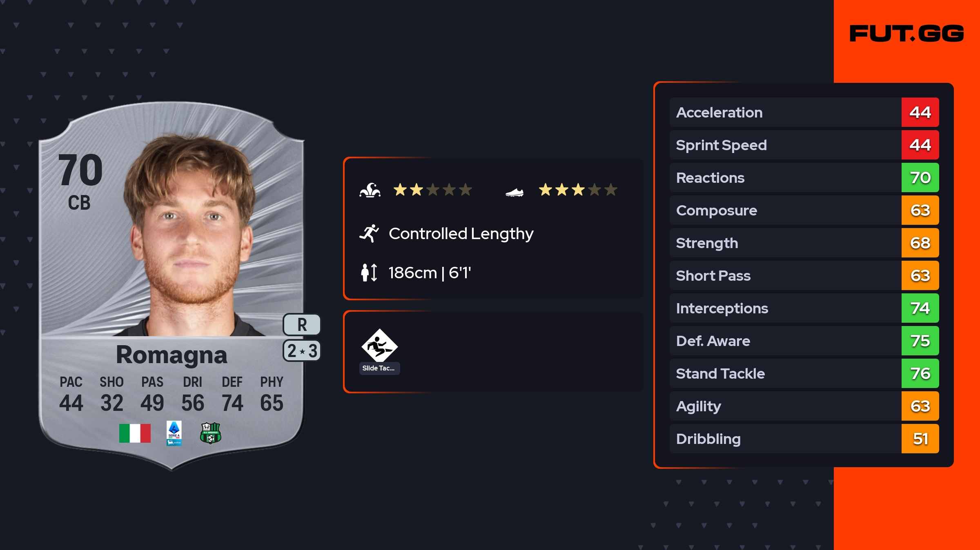Select the Interceptions stat row

(x=785, y=308)
